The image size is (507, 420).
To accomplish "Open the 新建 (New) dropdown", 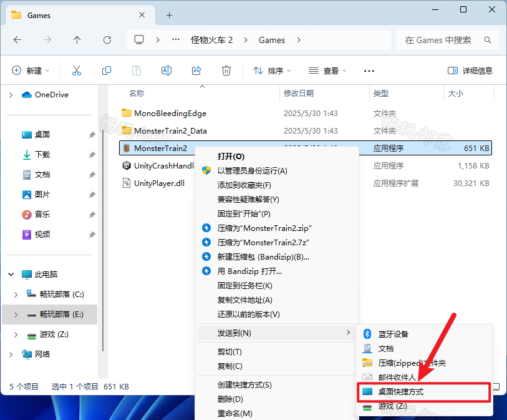I will tap(31, 71).
